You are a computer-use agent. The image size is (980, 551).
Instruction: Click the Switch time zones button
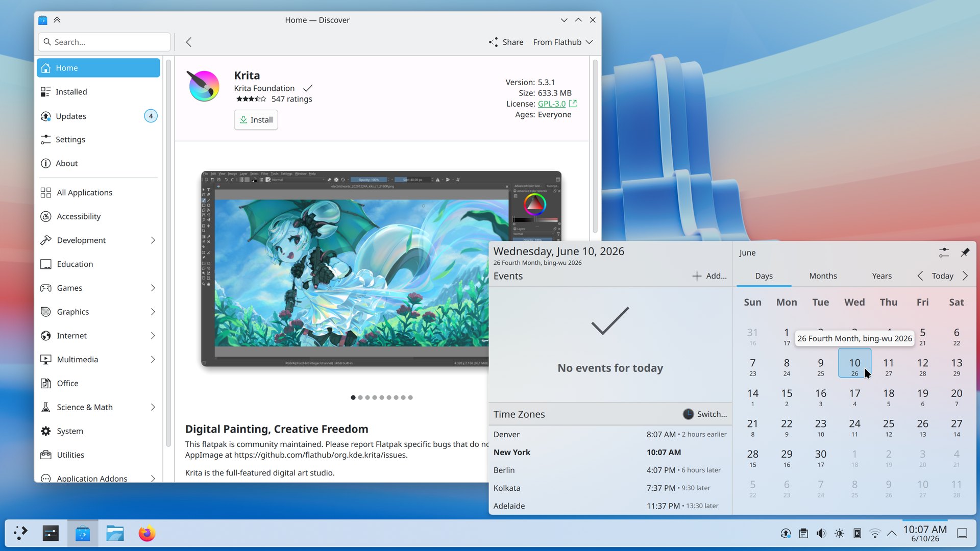705,414
